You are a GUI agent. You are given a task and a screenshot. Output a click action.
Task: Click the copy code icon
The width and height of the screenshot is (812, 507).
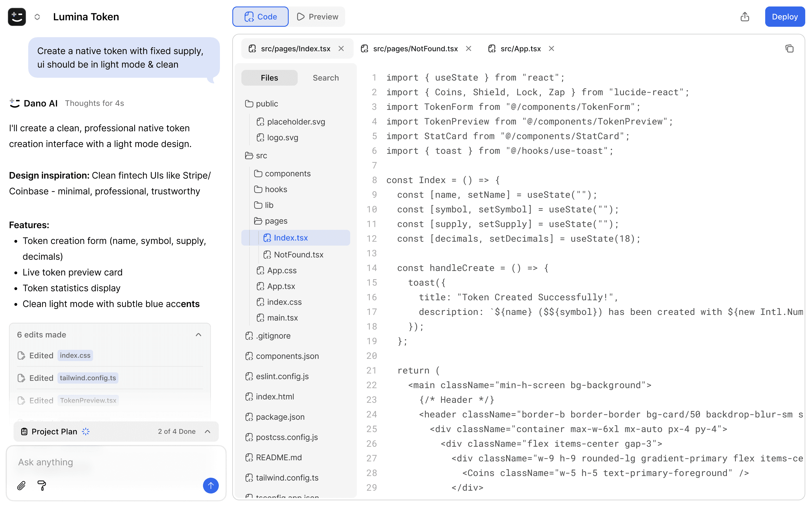(x=789, y=49)
